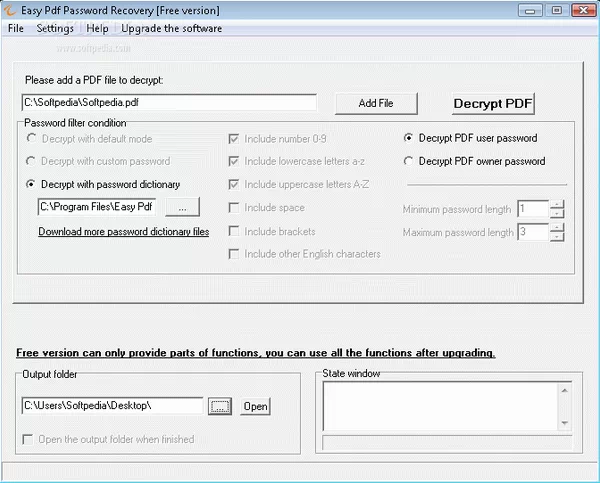600x483 pixels.
Task: Increase minimum password length with up arrow
Action: coord(557,204)
